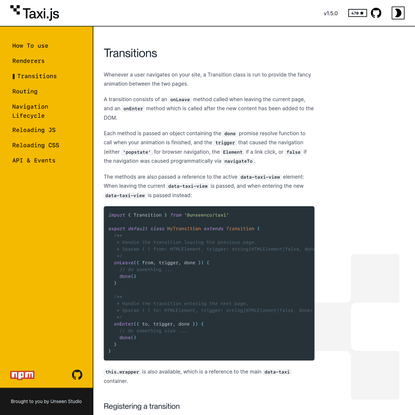
Task: Click the Element inline code snippet
Action: (233, 152)
